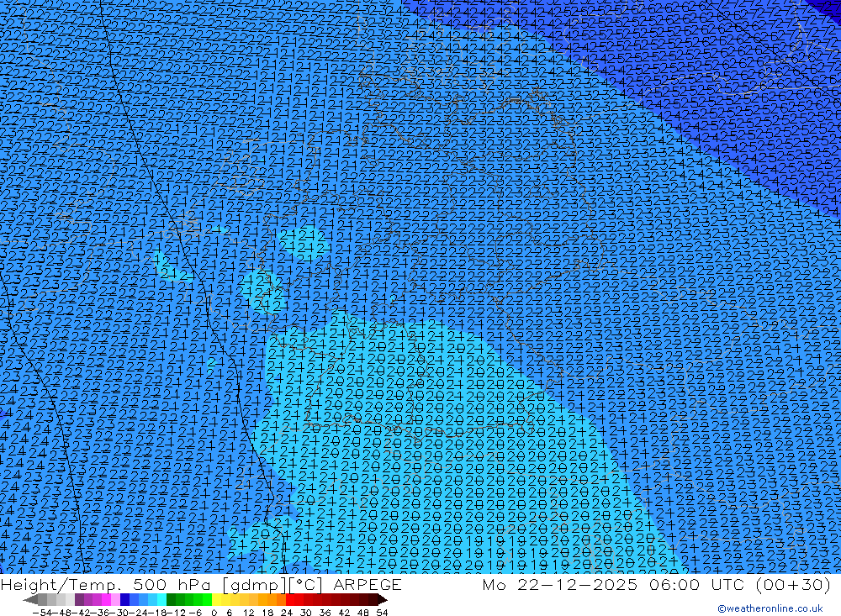Click the weatheronline.co.uk copyright link
Viewport: 841px width, 616px height.
pyautogui.click(x=770, y=608)
